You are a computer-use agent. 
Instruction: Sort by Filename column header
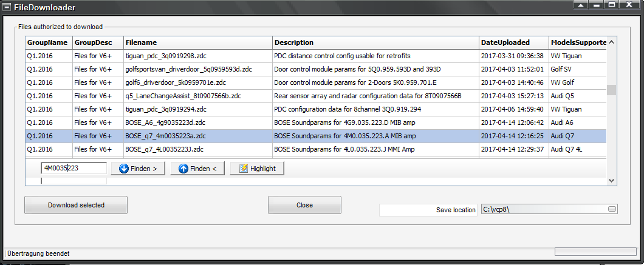pyautogui.click(x=198, y=42)
